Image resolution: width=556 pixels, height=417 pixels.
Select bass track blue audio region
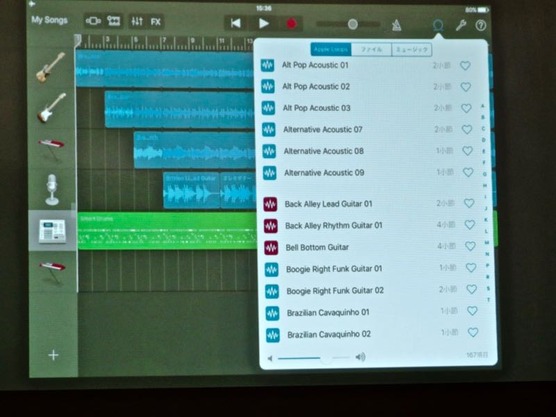pyautogui.click(x=165, y=69)
